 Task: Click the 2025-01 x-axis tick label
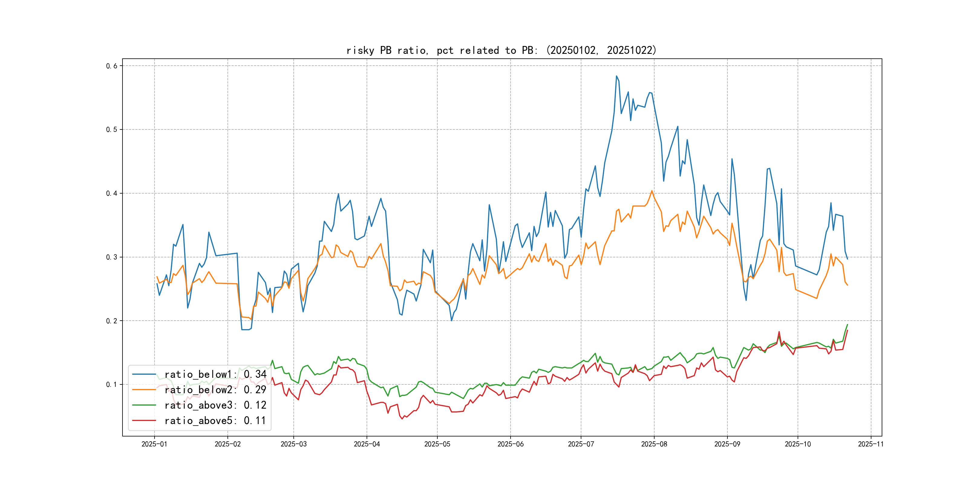[x=154, y=444]
